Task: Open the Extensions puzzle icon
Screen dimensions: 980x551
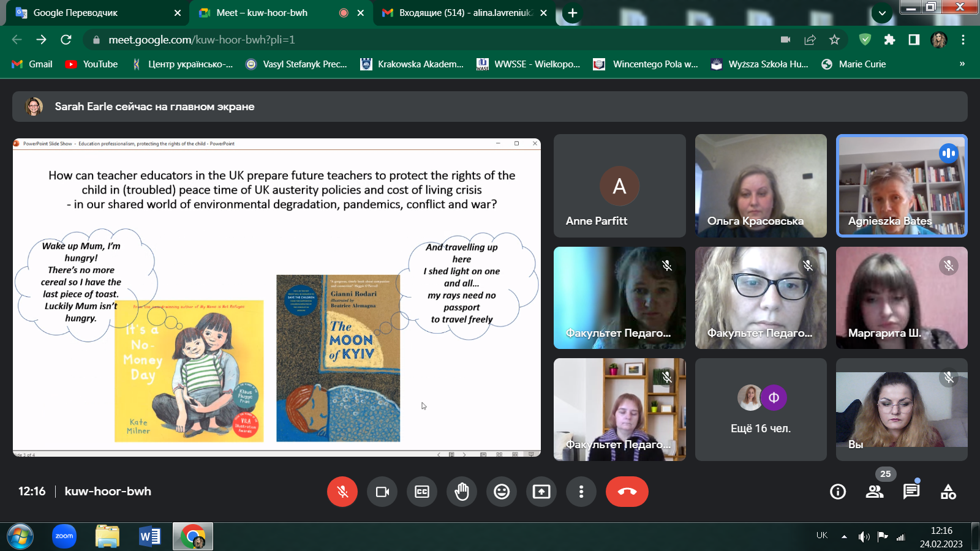Action: 889,40
